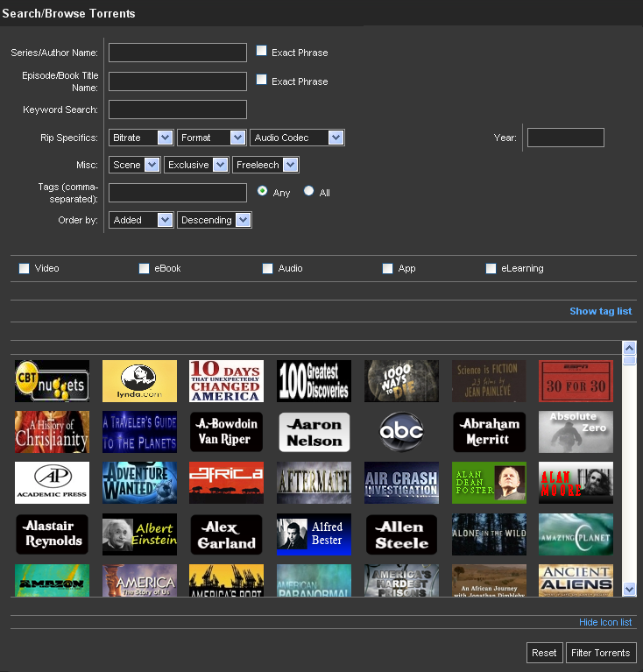Pick the 10 Days That Changed America icon

(227, 381)
